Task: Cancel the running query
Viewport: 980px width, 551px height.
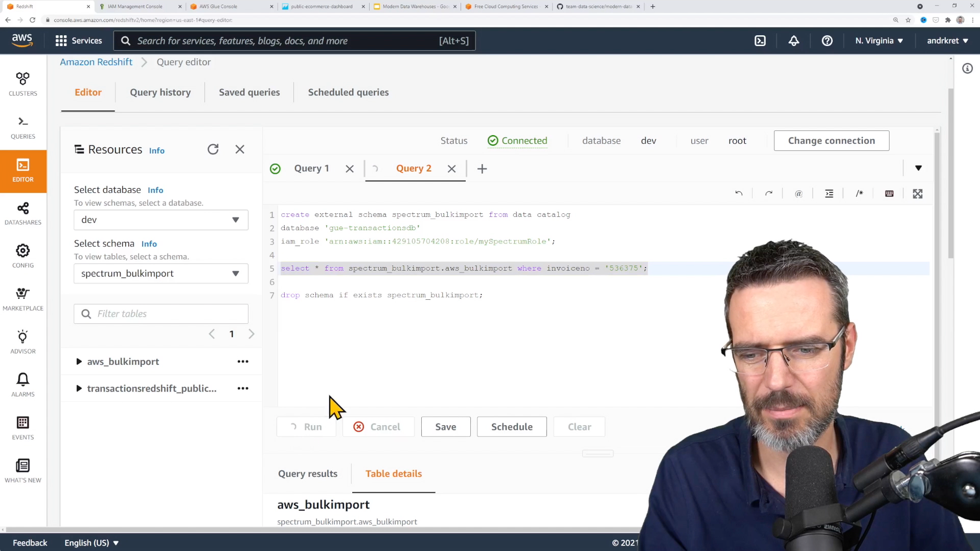Action: [x=378, y=427]
